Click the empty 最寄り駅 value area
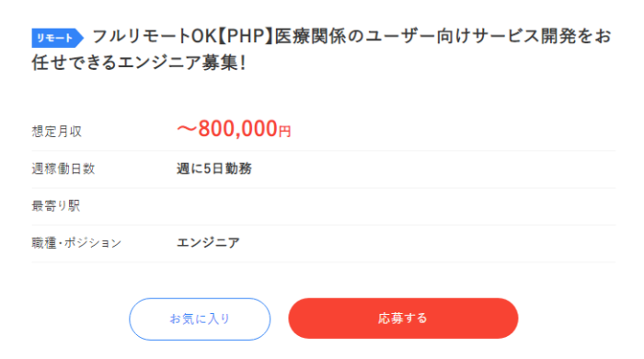 [x=396, y=206]
